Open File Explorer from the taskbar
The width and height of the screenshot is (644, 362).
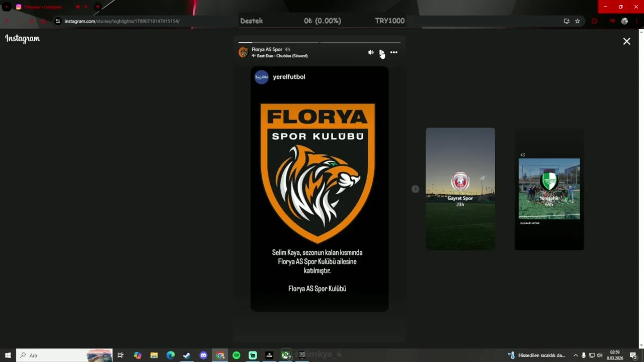pos(154,355)
